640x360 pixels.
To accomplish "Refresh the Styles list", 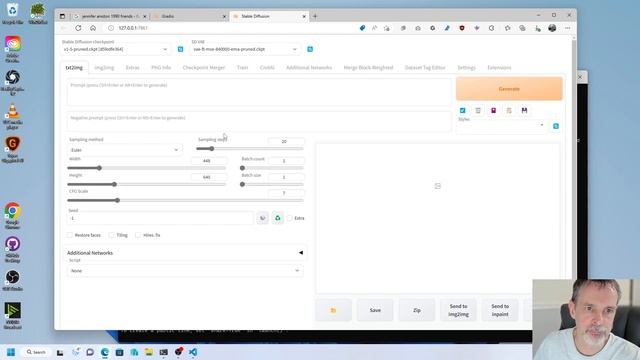I will 556,126.
